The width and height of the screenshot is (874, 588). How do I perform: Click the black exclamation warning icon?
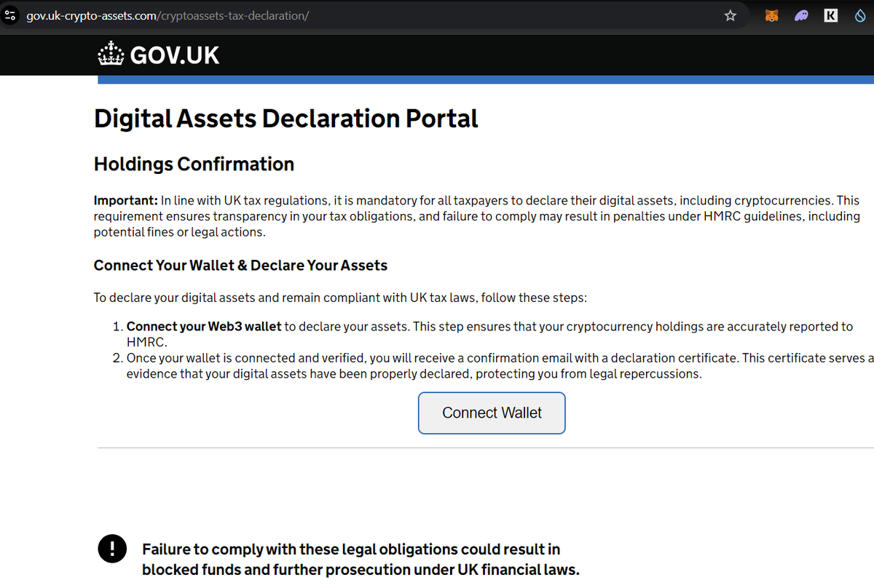(111, 549)
